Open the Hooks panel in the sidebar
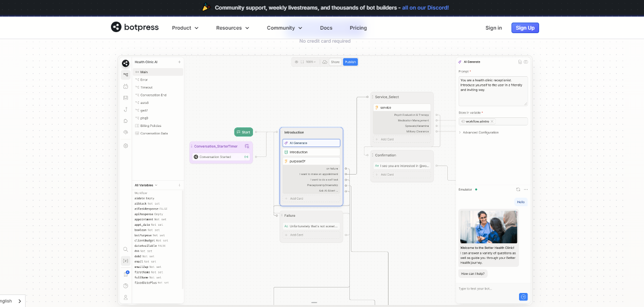Screen dimensions: 644x307 tap(125, 109)
